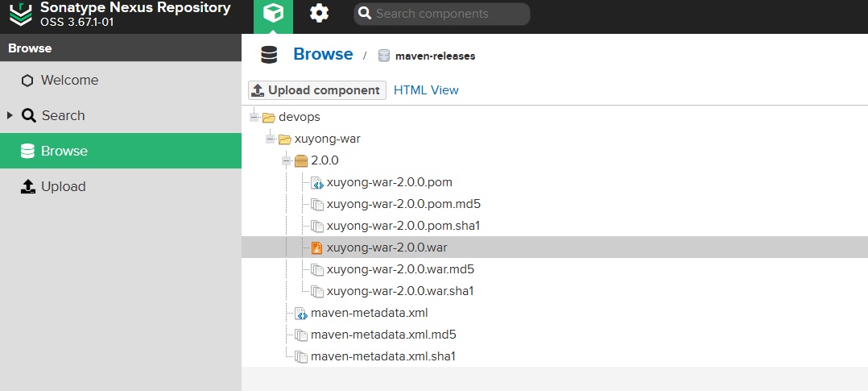The height and width of the screenshot is (391, 868).
Task: Click the Sonatype Nexus logo icon
Action: 21,14
